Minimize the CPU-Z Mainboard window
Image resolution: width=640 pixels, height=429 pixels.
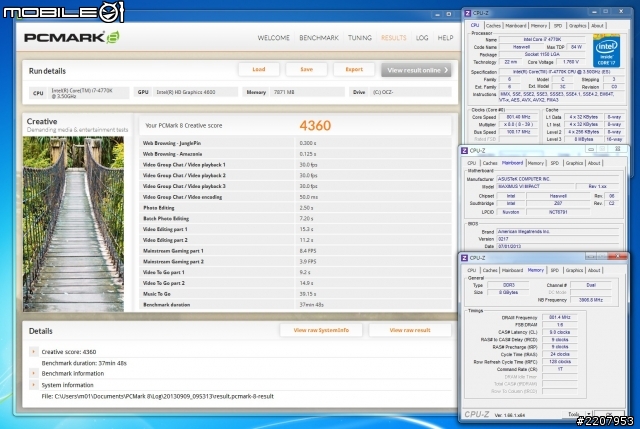coord(591,149)
